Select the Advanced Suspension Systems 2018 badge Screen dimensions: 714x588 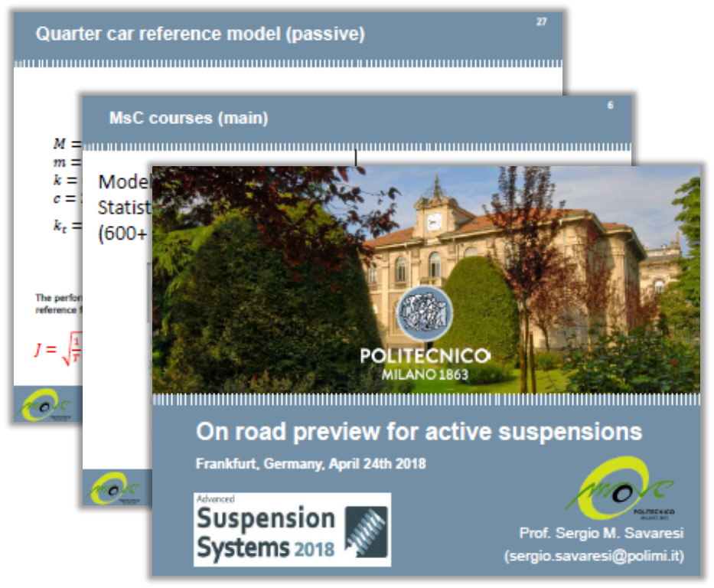292,531
